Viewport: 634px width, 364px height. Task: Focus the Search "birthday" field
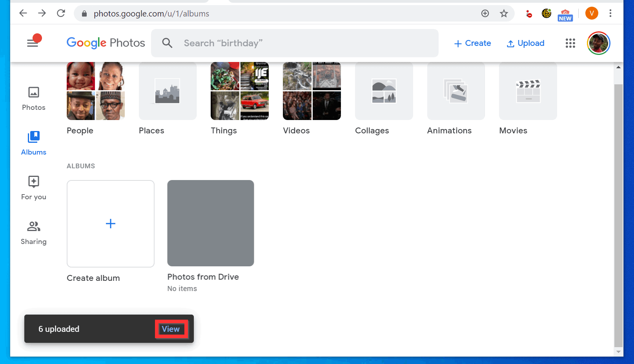click(295, 43)
